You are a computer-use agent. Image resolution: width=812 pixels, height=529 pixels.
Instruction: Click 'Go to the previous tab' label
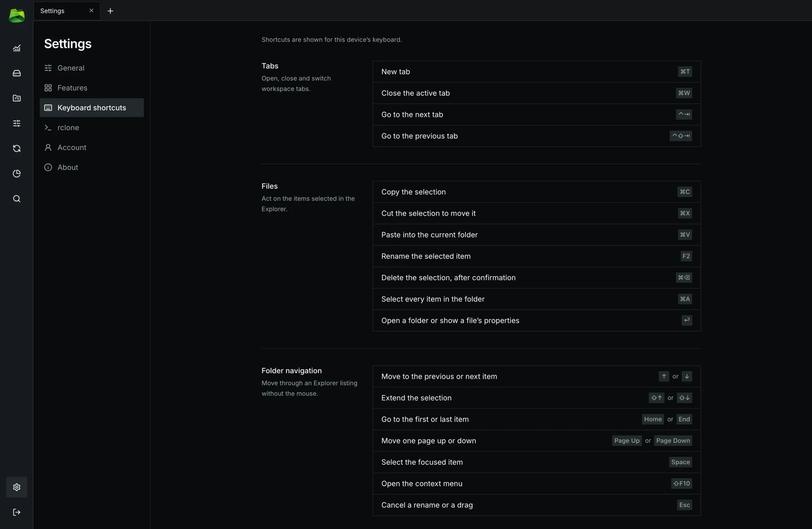(420, 136)
